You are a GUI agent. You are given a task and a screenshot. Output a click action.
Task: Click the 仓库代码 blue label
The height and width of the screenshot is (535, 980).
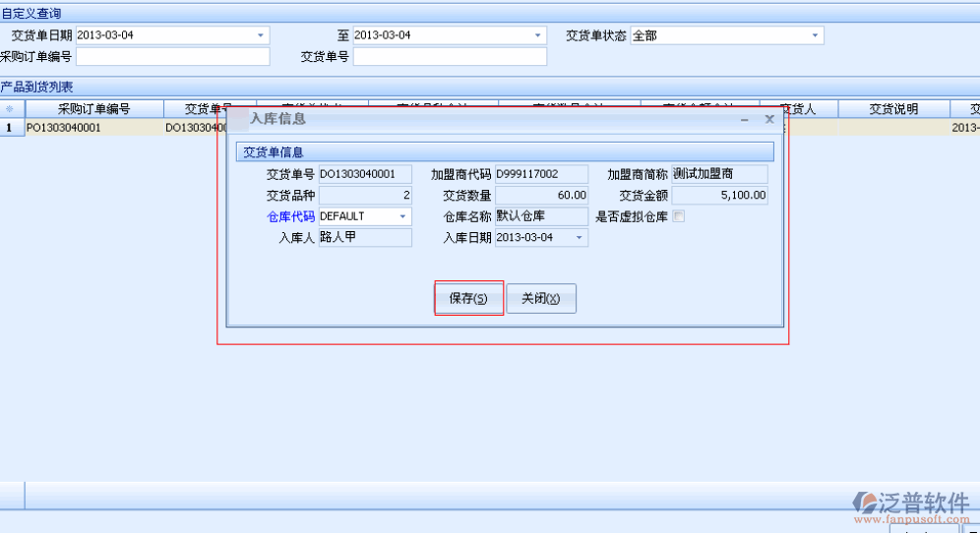click(x=290, y=217)
